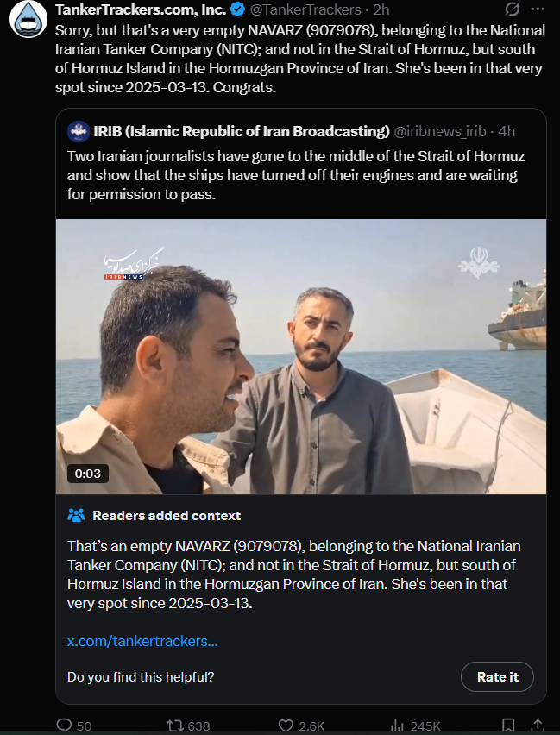Click the Rate it button
Image resolution: width=560 pixels, height=735 pixels.
[497, 677]
